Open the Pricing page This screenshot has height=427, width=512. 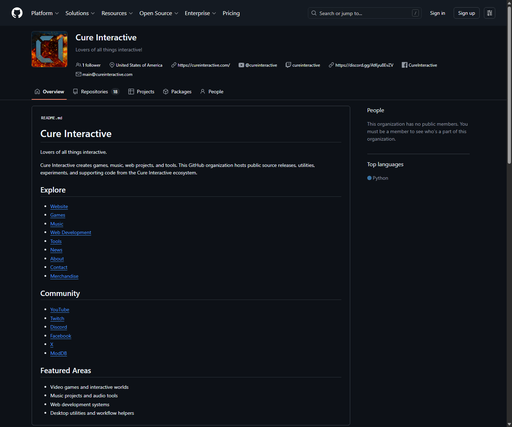(x=231, y=13)
